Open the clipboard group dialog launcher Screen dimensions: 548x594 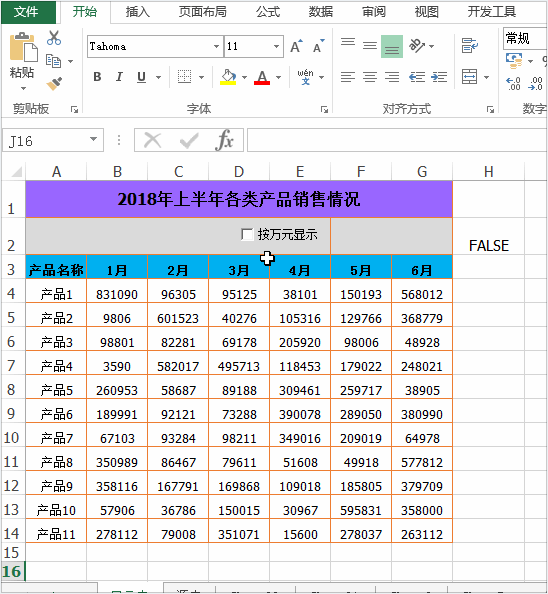pos(75,109)
